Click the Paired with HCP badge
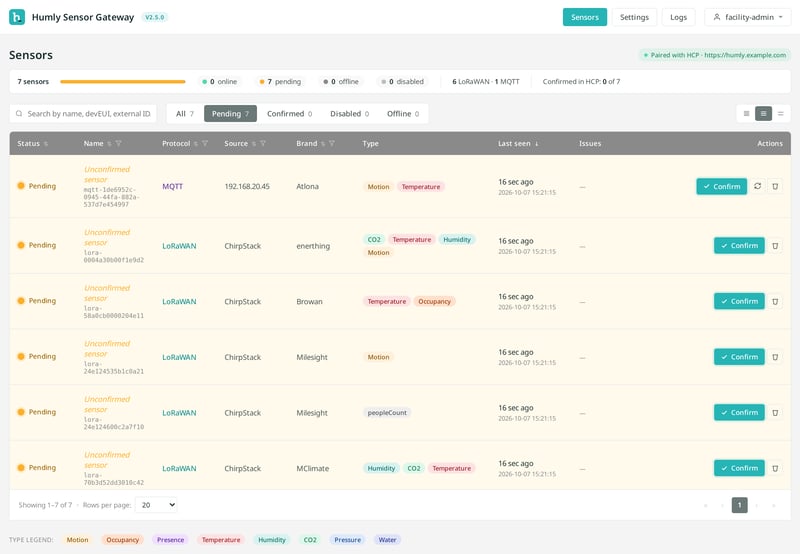Viewport: 800px width, 554px height. pos(714,55)
